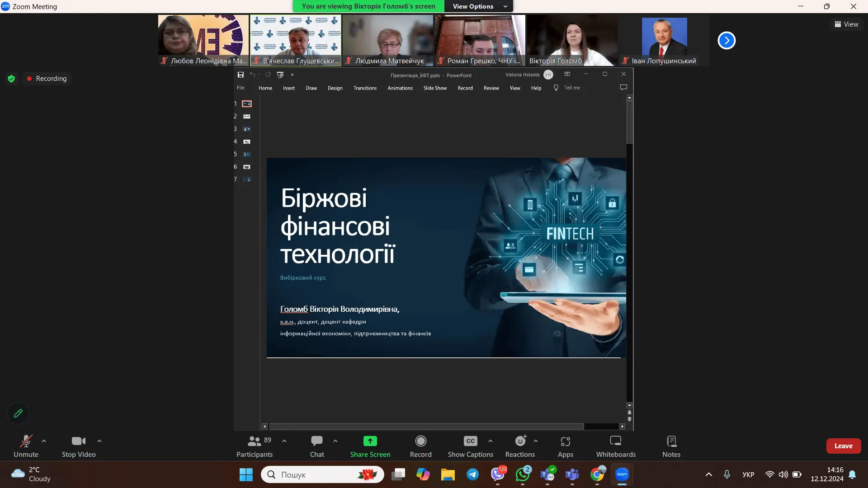The height and width of the screenshot is (488, 868).
Task: Stop Video camera toggle
Action: pyautogui.click(x=78, y=441)
